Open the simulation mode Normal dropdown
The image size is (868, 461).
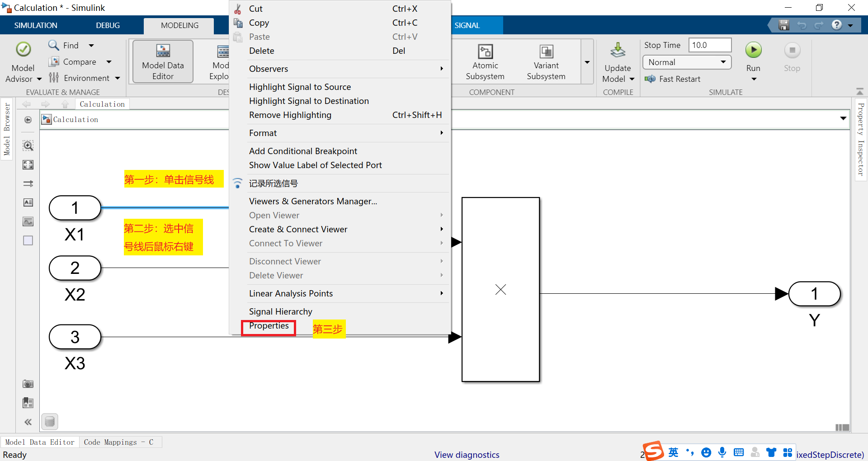pos(687,62)
